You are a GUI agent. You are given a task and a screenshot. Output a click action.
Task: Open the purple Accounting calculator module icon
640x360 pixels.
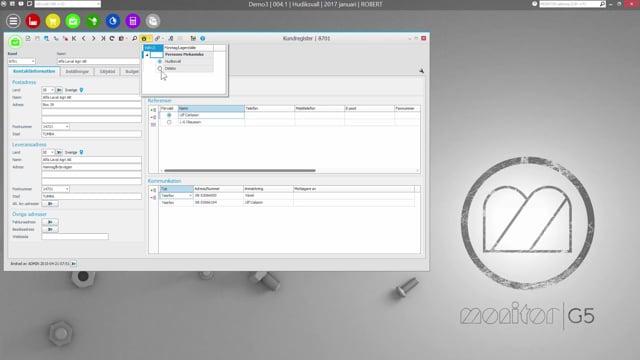coord(133,21)
